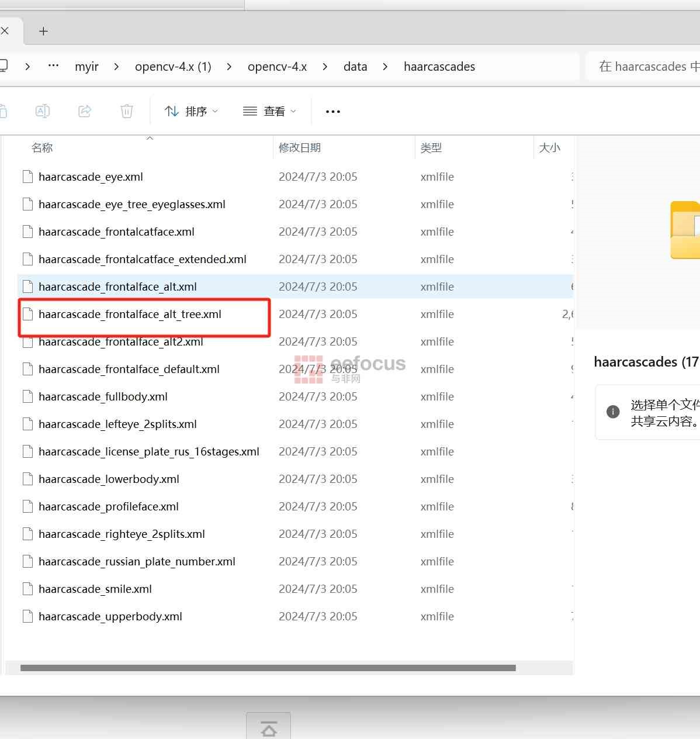Open a new tab with plus icon

coord(43,32)
